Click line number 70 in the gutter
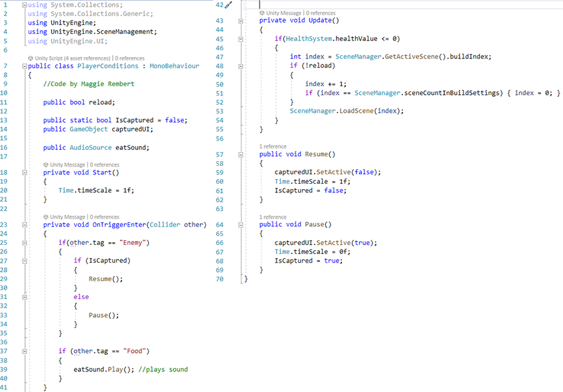563x392 pixels. pos(220,279)
